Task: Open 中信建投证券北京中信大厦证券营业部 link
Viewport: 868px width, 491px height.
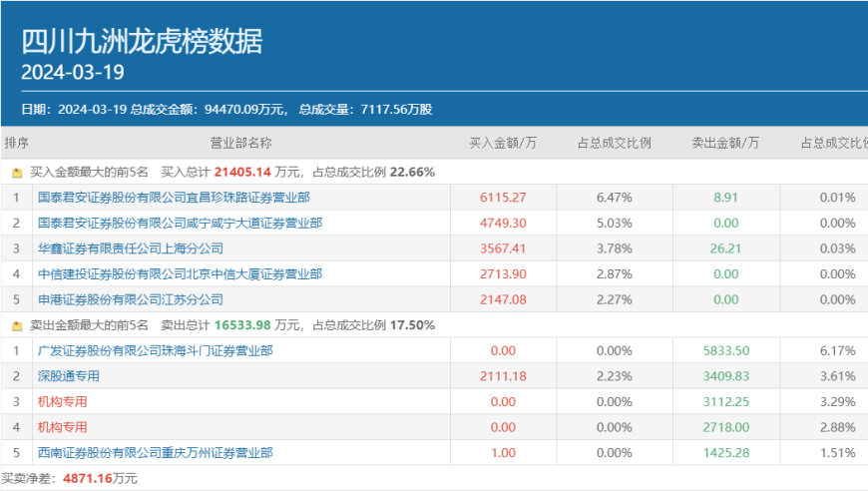Action: coord(180,274)
